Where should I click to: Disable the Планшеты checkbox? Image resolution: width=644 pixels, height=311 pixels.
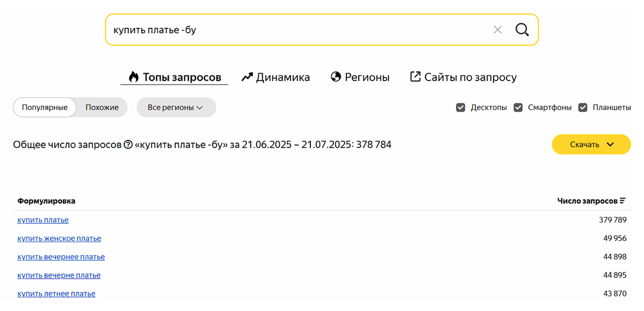click(x=583, y=107)
